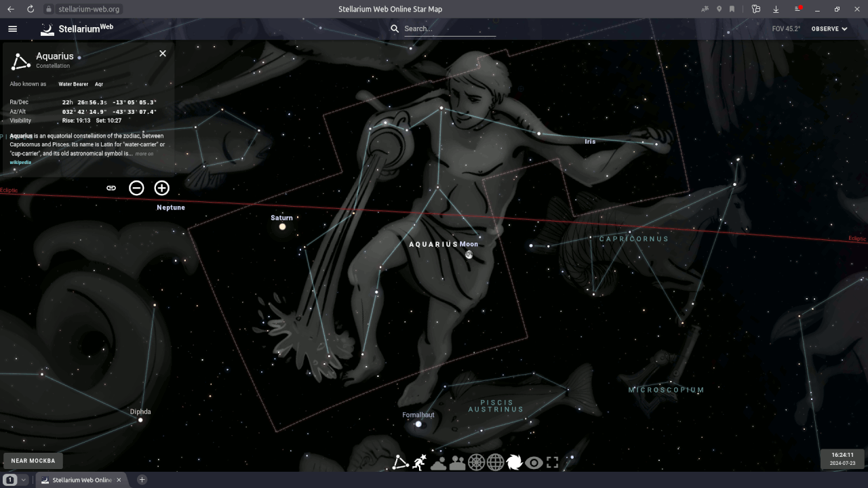Toggle equatorial grid
Image resolution: width=868 pixels, height=488 pixels.
[496, 462]
